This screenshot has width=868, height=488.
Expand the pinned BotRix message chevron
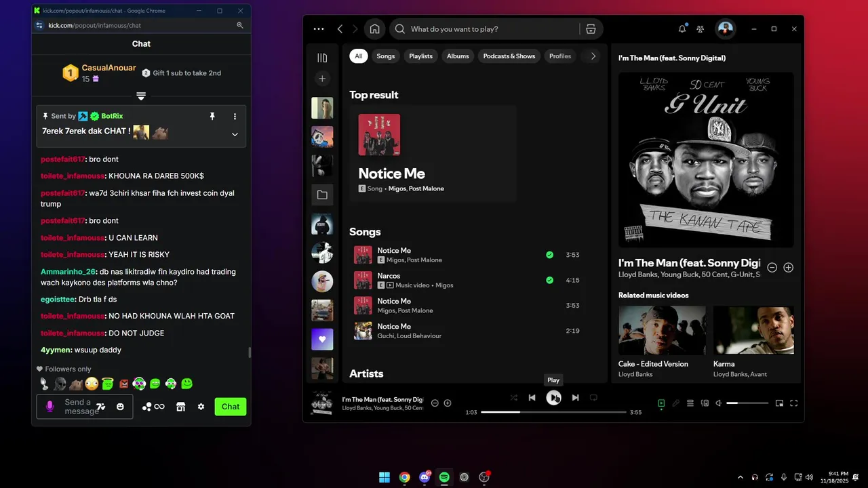point(235,134)
